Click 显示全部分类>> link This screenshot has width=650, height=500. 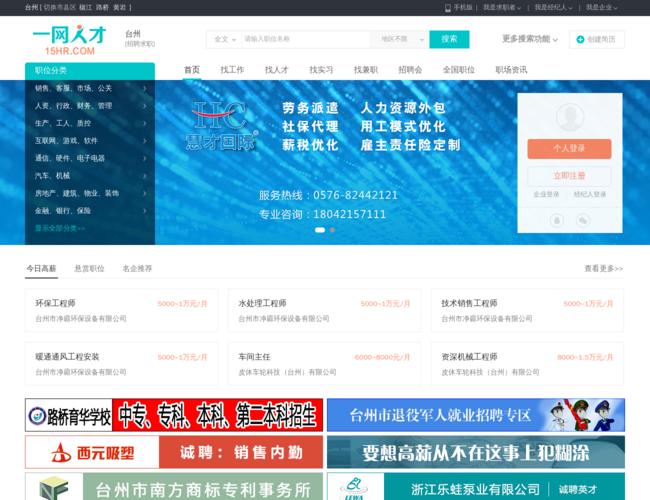tap(60, 228)
